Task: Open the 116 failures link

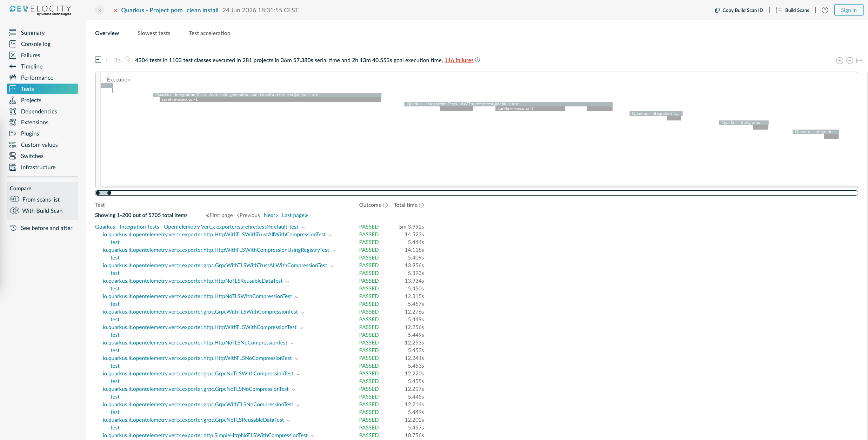Action: coord(459,60)
